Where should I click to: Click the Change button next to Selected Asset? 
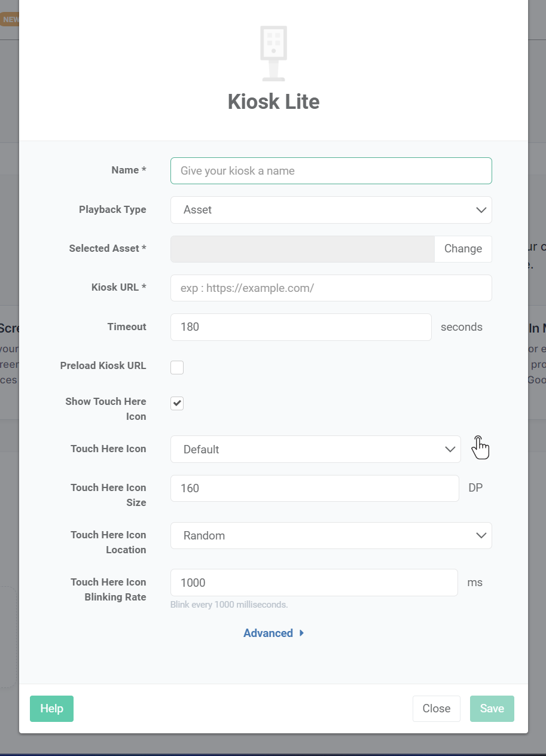pyautogui.click(x=463, y=248)
